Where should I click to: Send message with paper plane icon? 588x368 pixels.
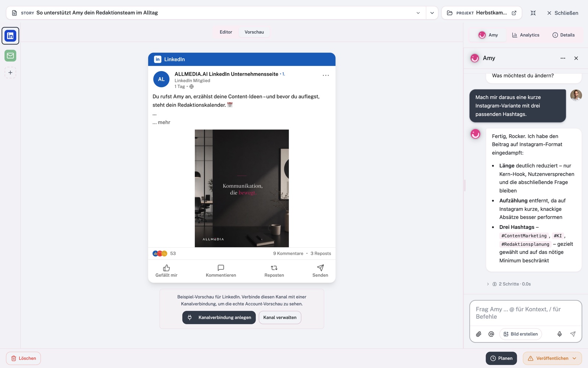click(x=573, y=334)
